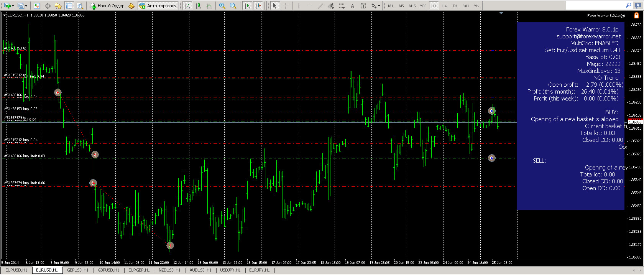
Task: Set timeframe to M1
Action: [391, 6]
